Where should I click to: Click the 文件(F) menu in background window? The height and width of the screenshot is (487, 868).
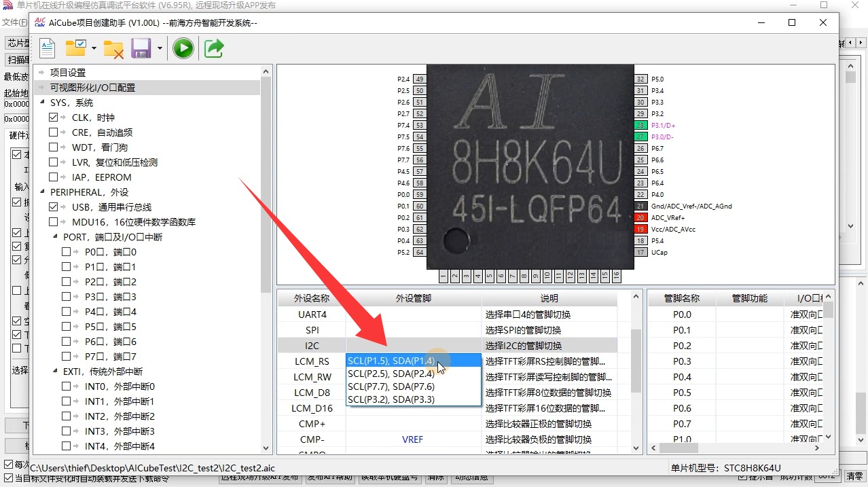[15, 22]
